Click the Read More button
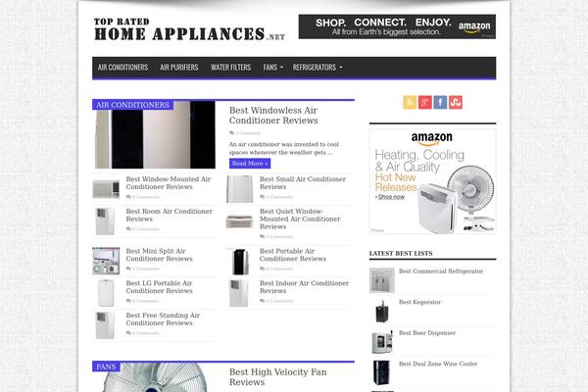The image size is (588, 392). point(250,164)
